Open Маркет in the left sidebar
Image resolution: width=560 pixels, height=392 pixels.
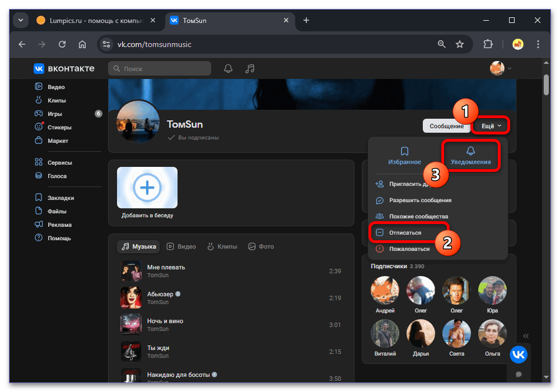click(52, 141)
